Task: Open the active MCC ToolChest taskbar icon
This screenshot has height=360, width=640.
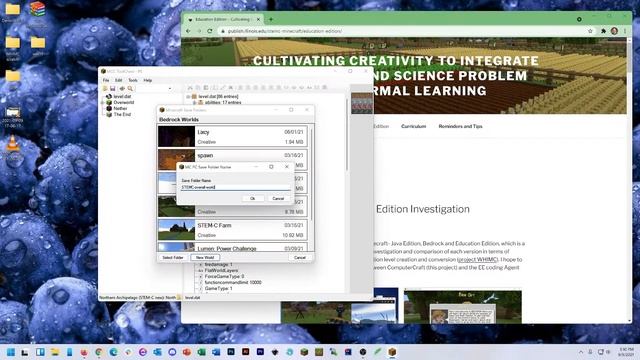Action: pos(392,352)
